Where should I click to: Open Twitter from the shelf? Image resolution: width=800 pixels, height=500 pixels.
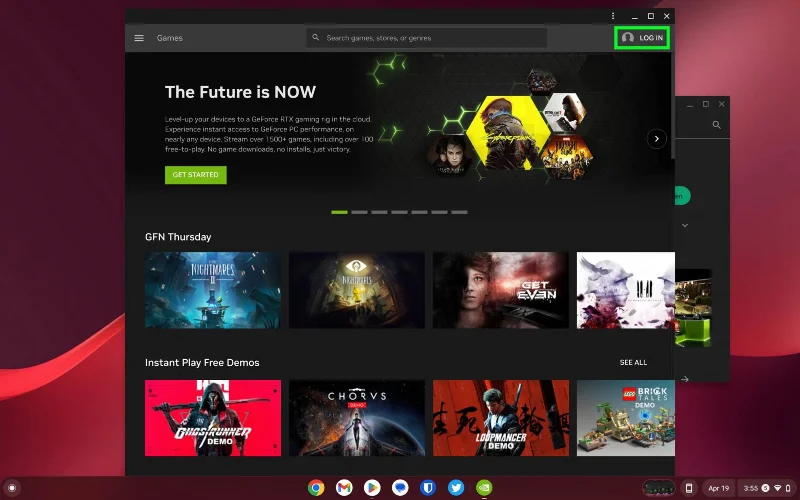[x=456, y=488]
